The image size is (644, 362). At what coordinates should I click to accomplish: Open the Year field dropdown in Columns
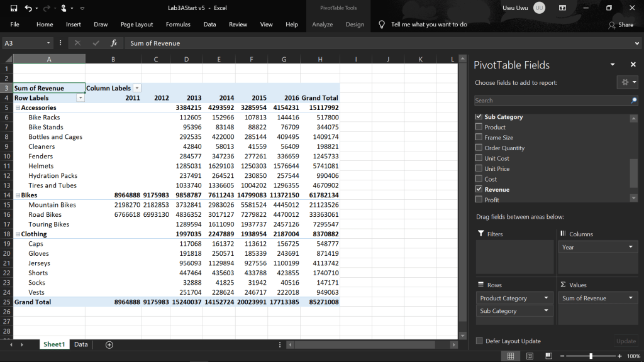(x=631, y=248)
